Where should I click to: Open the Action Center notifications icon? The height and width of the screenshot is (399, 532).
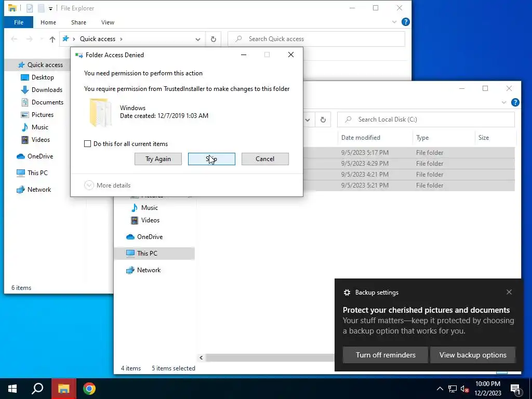pyautogui.click(x=515, y=390)
